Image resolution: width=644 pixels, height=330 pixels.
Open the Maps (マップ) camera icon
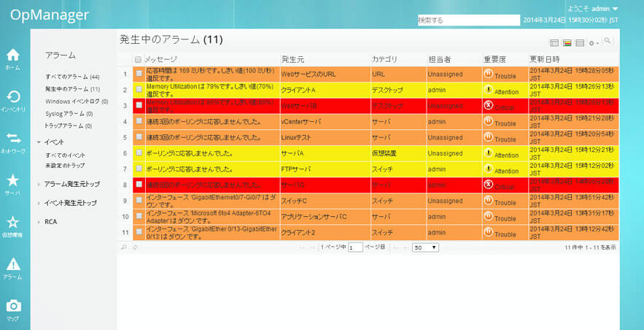point(12,306)
